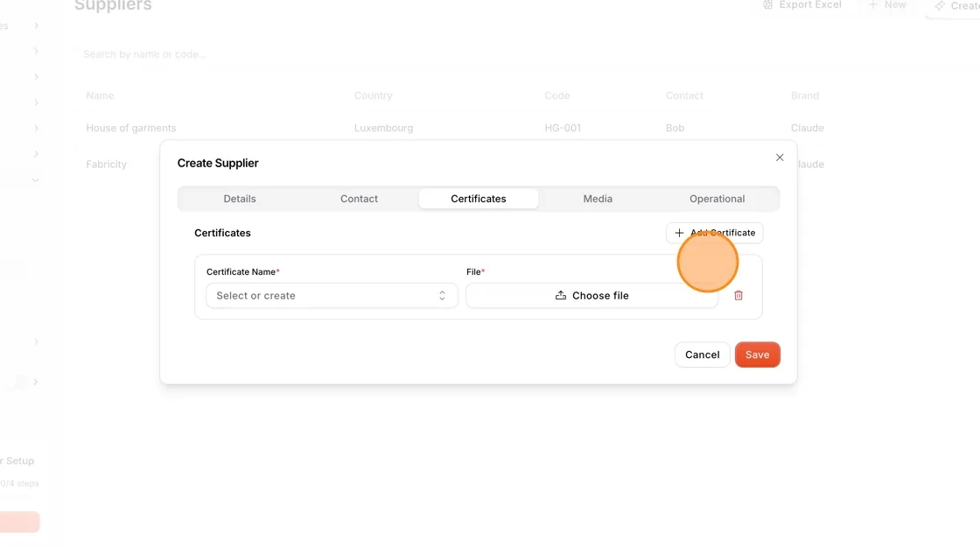Click the Brand column header

(805, 95)
